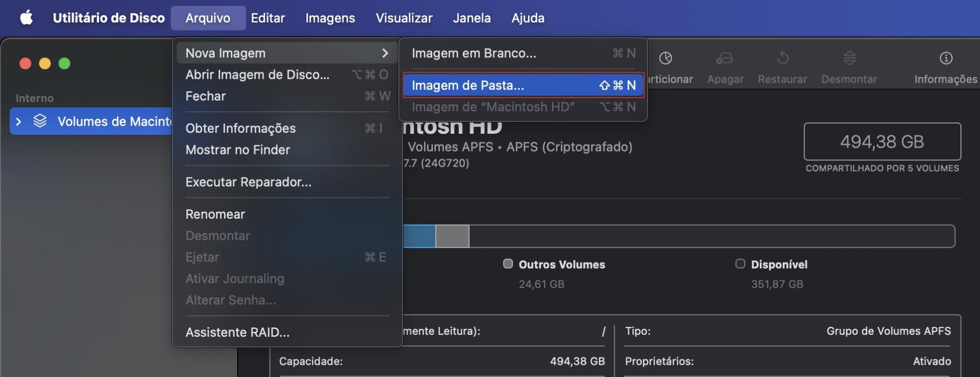Viewport: 980px width, 377px height.
Task: Click the Desmontar eject toolbar icon
Action: point(850,58)
